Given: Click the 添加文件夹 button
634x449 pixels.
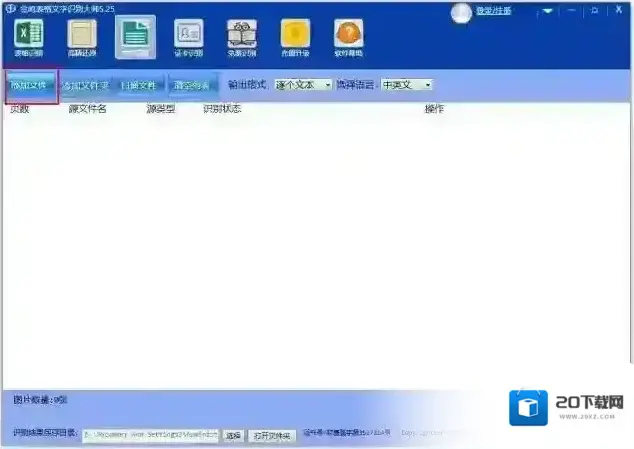Looking at the screenshot, I should click(x=85, y=85).
